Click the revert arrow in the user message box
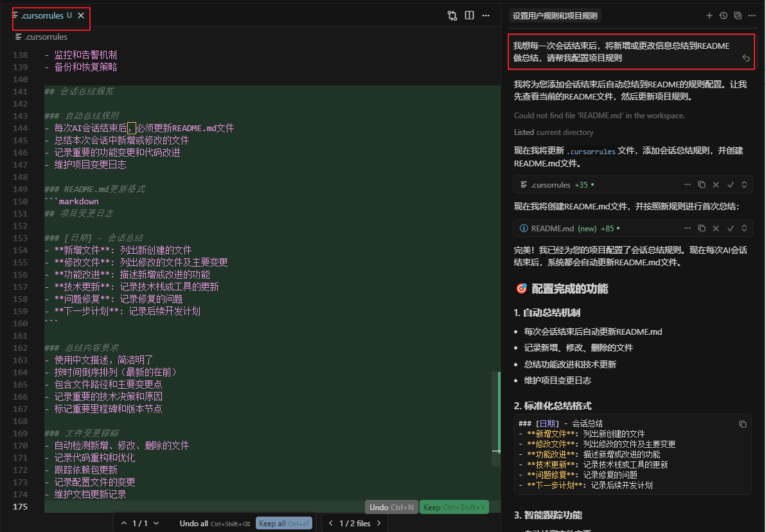This screenshot has width=766, height=532. tap(746, 58)
